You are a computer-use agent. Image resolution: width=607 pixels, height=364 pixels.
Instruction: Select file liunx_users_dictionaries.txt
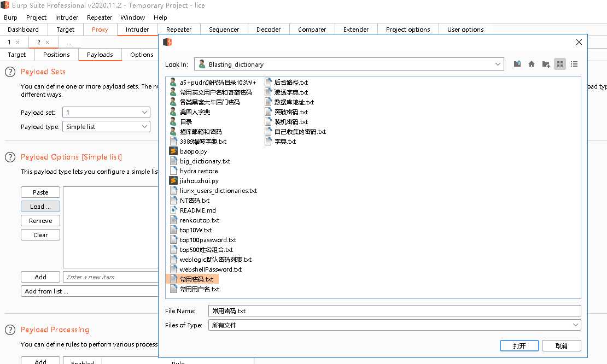[214, 191]
